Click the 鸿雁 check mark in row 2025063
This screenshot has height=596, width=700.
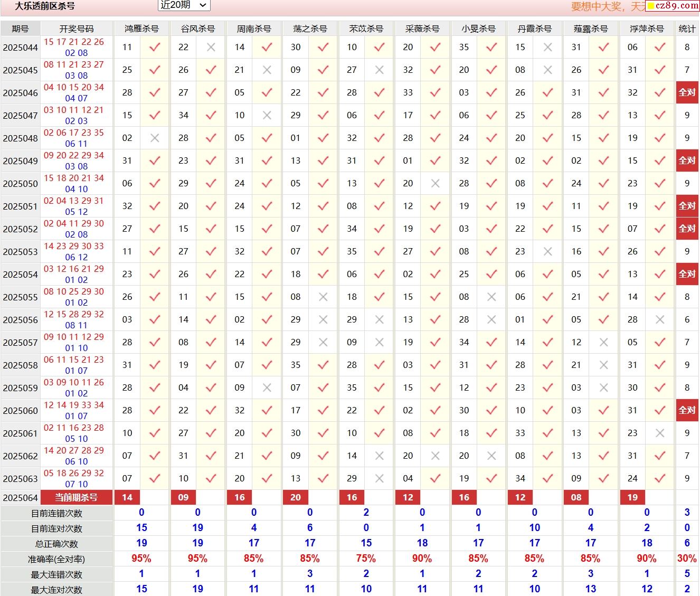click(x=155, y=478)
